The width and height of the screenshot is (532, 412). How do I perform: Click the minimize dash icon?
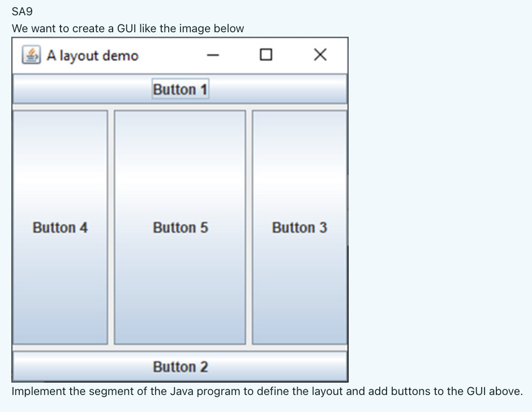[x=212, y=55]
